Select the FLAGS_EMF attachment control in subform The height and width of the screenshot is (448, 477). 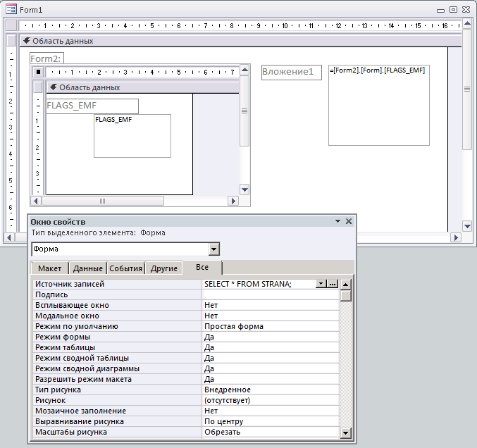point(132,136)
